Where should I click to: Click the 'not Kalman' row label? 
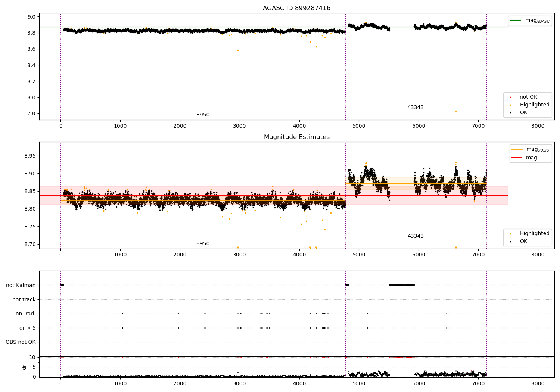(x=21, y=286)
